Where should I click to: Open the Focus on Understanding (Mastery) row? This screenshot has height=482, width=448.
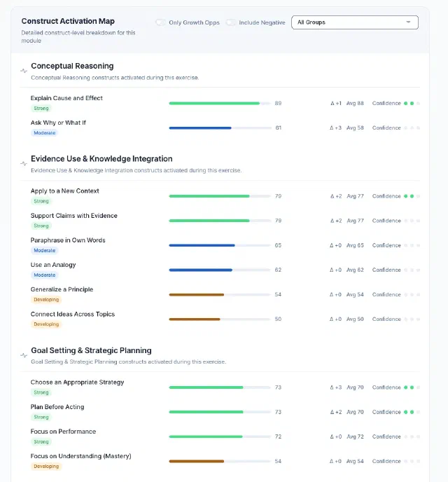[x=225, y=461]
